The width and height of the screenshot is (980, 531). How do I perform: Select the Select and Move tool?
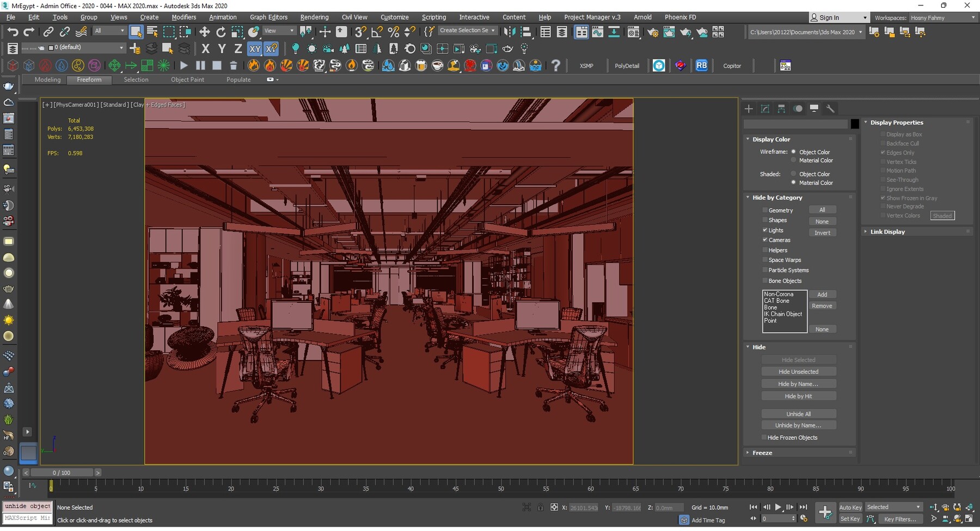205,32
